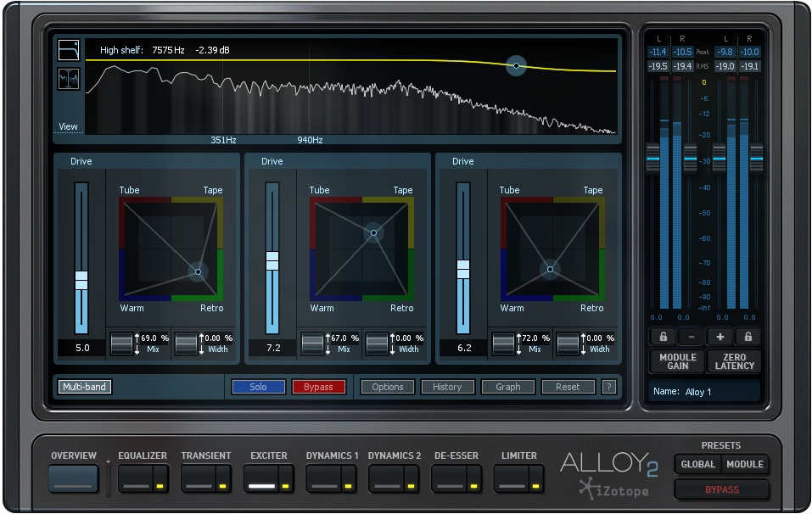Screen dimensions: 812x514
Task: Open the De-Esser module
Action: 450,479
